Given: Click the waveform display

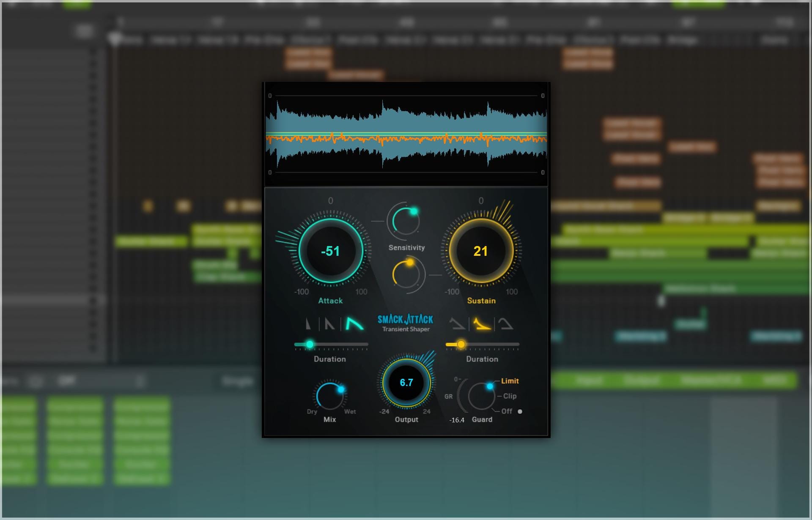Looking at the screenshot, I should point(406,134).
